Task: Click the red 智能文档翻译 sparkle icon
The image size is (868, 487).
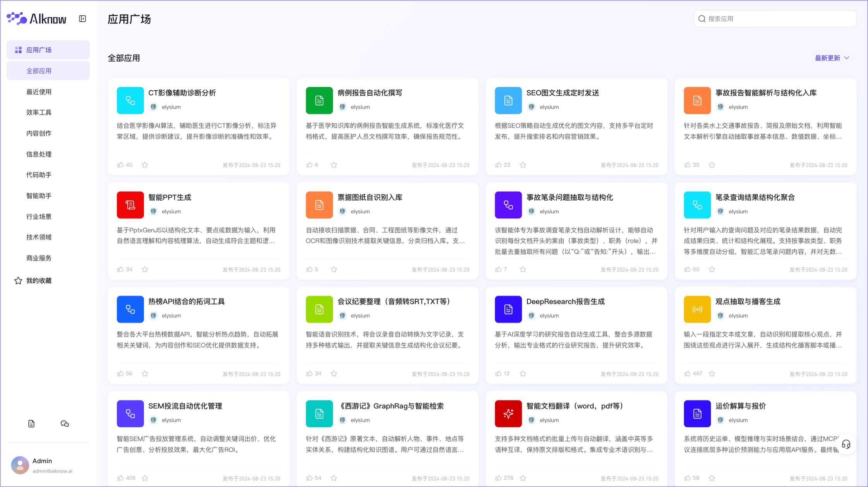Action: (508, 413)
